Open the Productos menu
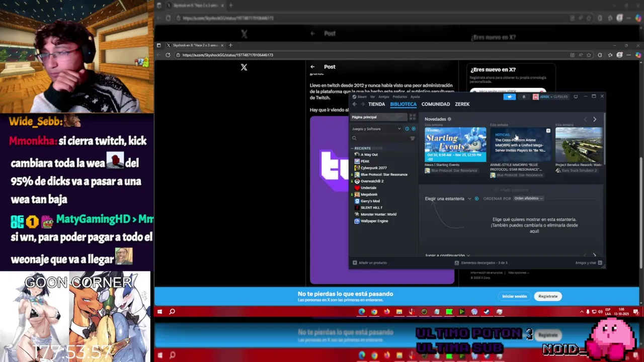Viewport: 644px width, 362px height. click(399, 97)
